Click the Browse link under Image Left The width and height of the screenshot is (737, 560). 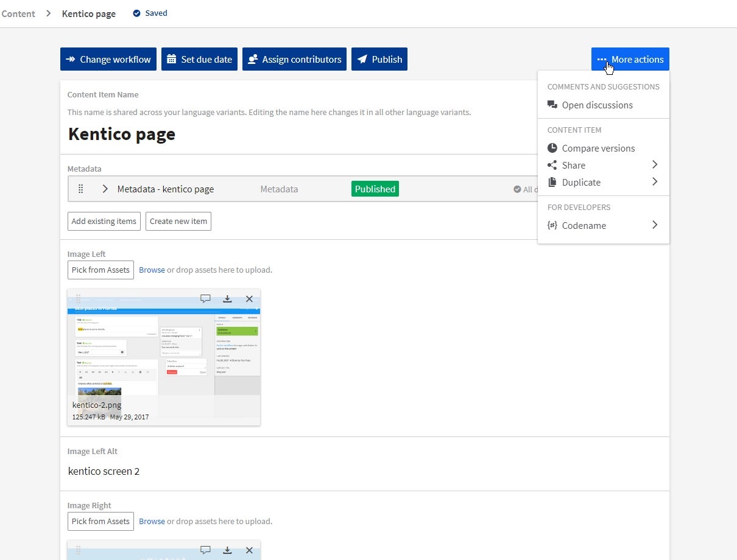point(152,270)
